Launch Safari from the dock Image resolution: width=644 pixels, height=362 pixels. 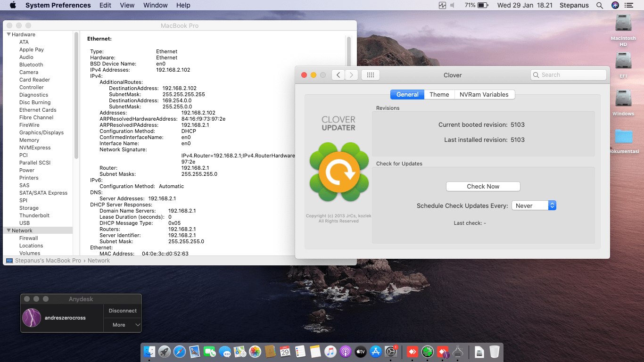[x=179, y=352]
